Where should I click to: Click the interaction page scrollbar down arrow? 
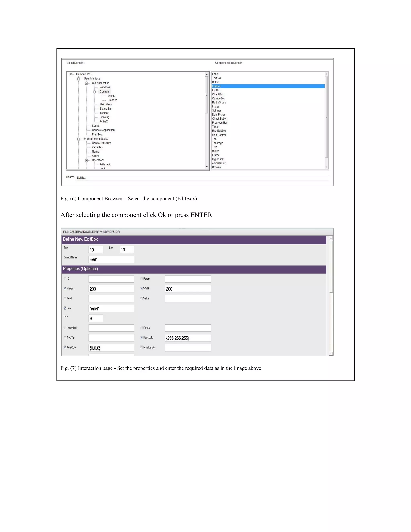331,353
